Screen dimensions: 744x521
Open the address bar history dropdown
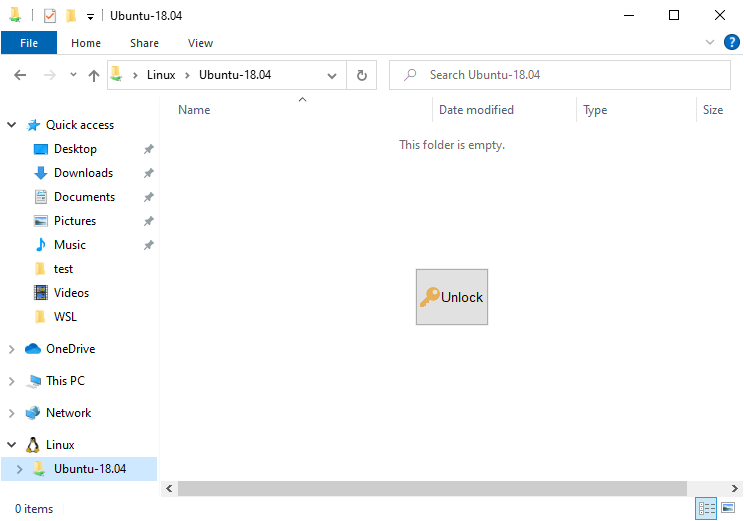(332, 75)
